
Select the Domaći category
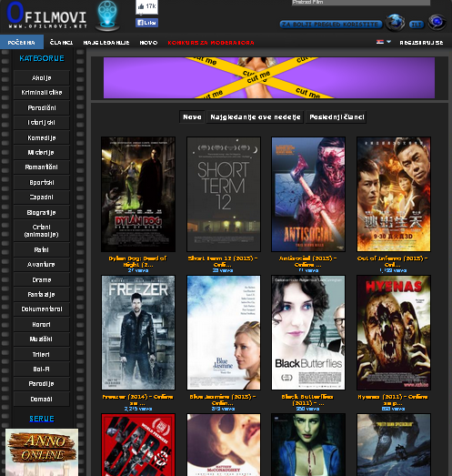coord(42,399)
